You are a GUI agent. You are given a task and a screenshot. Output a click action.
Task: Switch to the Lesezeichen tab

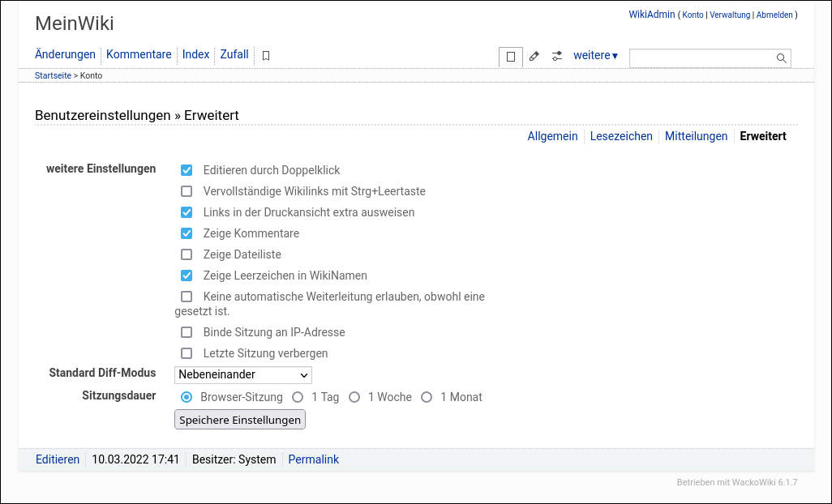(x=621, y=136)
